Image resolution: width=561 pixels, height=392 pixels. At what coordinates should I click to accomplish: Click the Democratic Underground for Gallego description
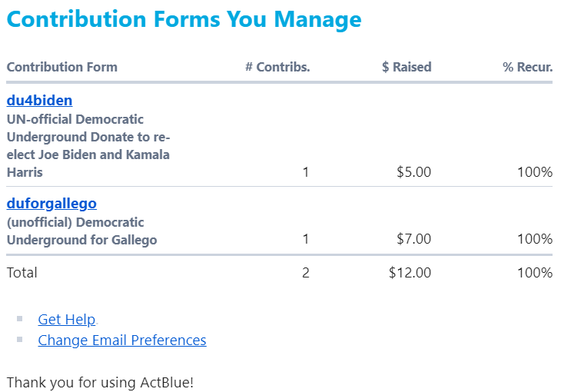[x=81, y=231]
